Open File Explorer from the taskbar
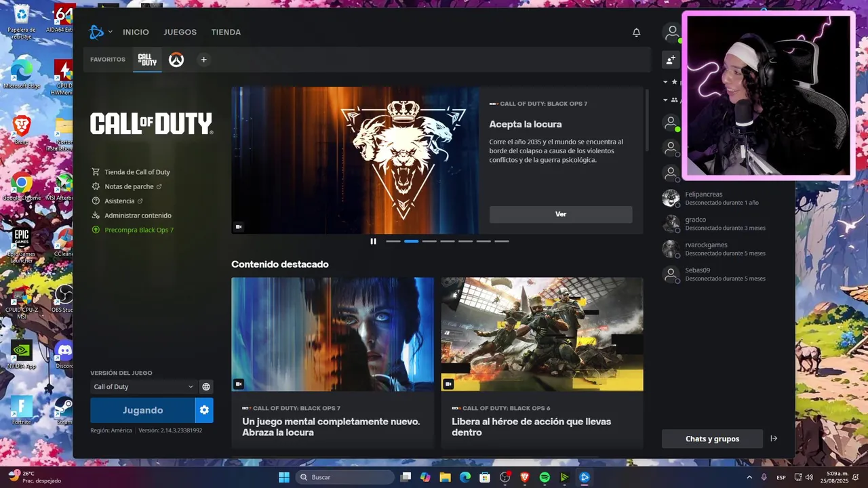Screen dimensions: 868x488 [x=446, y=477]
